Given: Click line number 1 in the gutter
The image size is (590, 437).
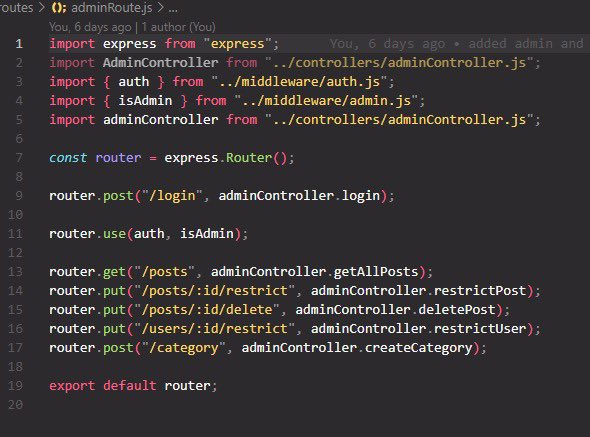Looking at the screenshot, I should [x=19, y=44].
